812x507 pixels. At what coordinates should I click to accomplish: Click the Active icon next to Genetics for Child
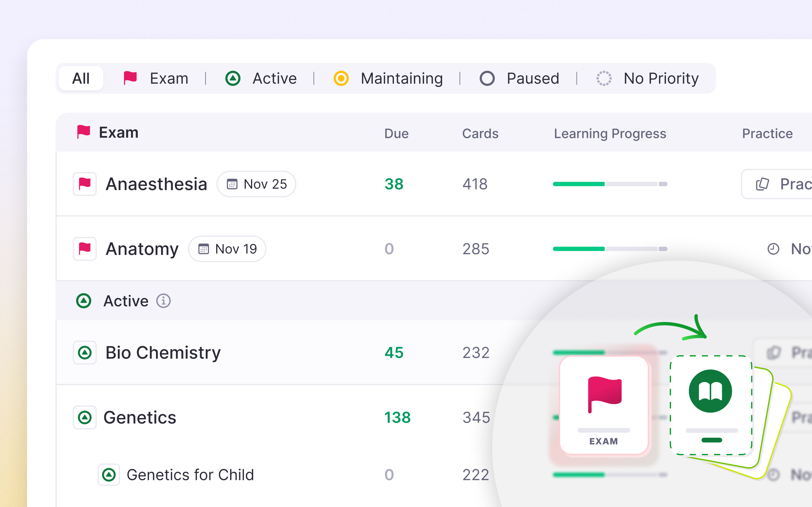109,474
